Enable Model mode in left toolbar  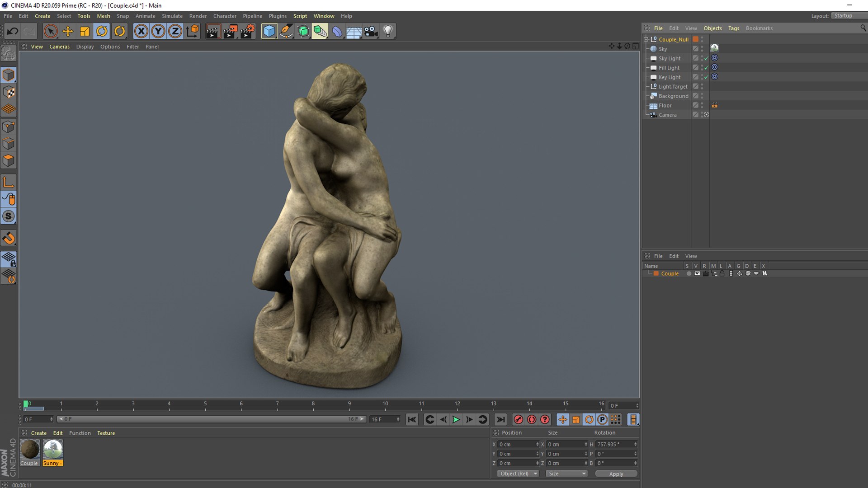point(9,75)
